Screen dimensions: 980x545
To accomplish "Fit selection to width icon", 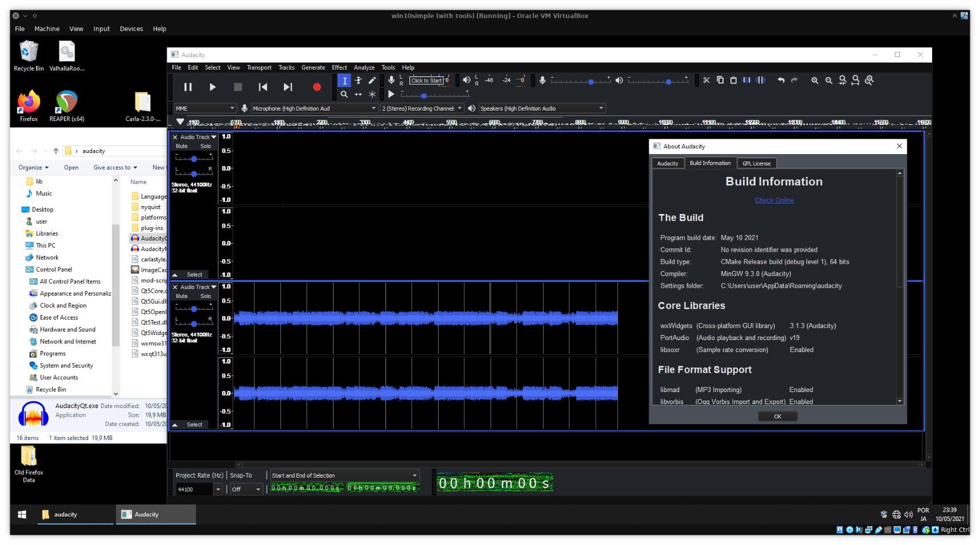I will [842, 80].
